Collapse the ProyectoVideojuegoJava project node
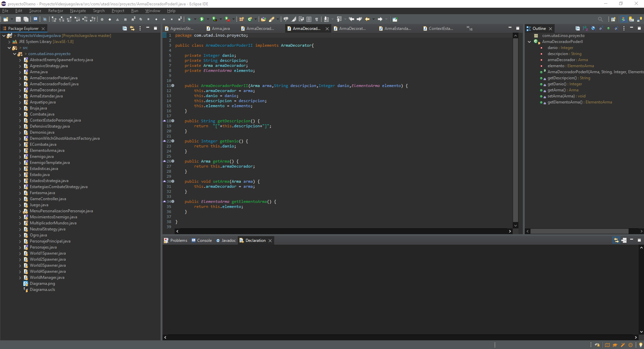The width and height of the screenshot is (644, 349). (4, 36)
